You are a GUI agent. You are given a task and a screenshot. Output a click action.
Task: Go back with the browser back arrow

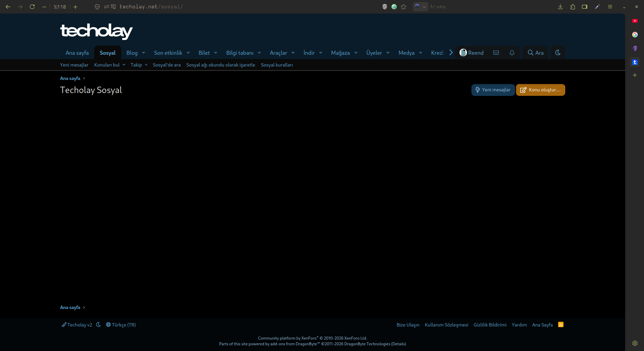click(x=8, y=7)
